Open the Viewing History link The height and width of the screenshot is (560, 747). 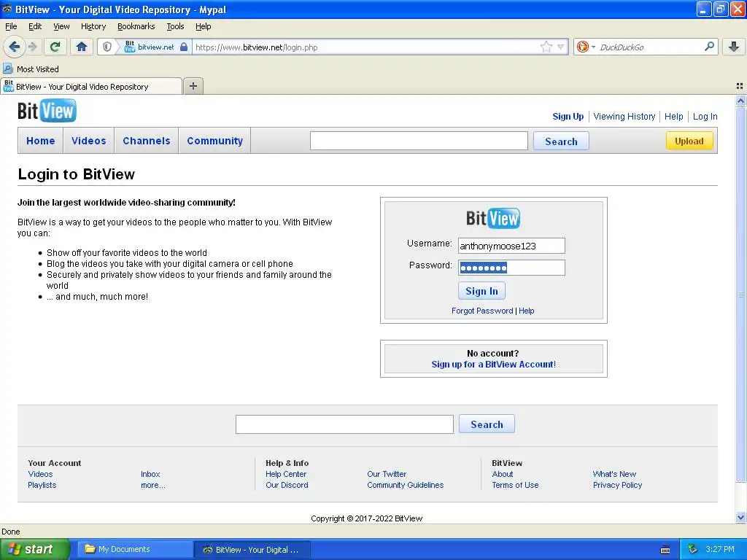click(x=624, y=116)
